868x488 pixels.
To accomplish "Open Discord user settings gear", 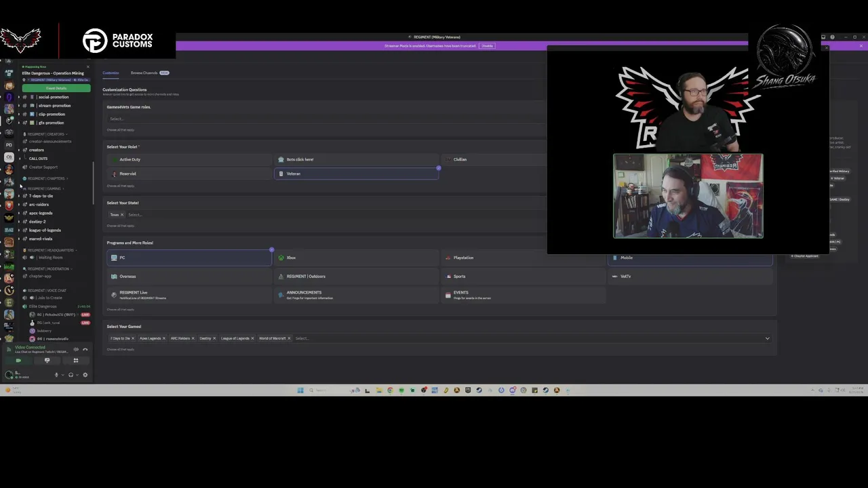I will (85, 375).
